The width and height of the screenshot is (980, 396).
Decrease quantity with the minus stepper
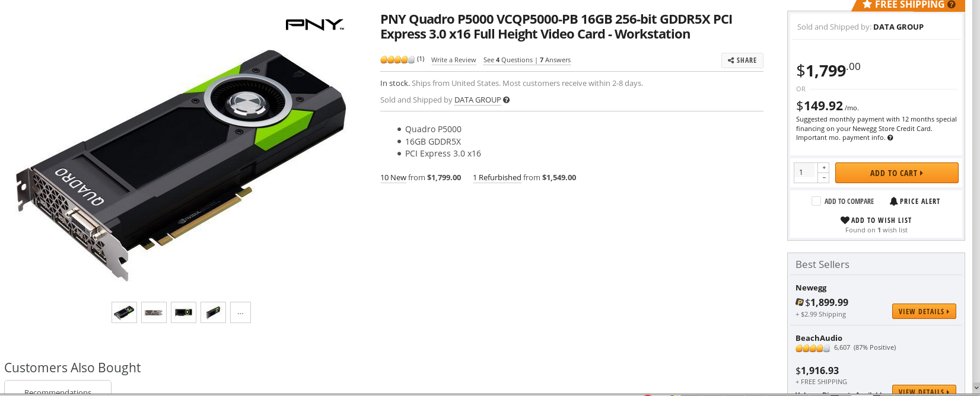click(x=823, y=178)
